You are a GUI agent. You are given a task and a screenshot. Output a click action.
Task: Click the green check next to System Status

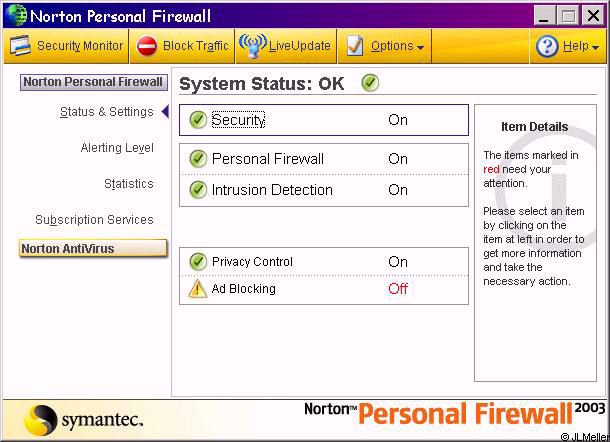(x=370, y=83)
